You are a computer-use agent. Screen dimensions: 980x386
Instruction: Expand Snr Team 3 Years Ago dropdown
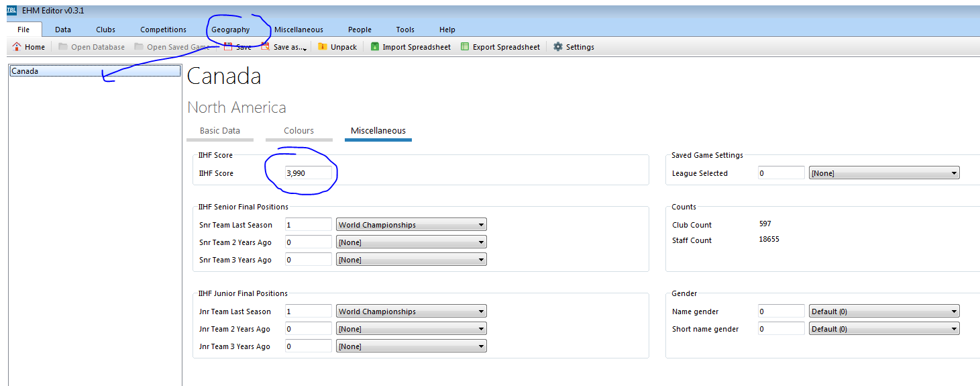tap(482, 260)
